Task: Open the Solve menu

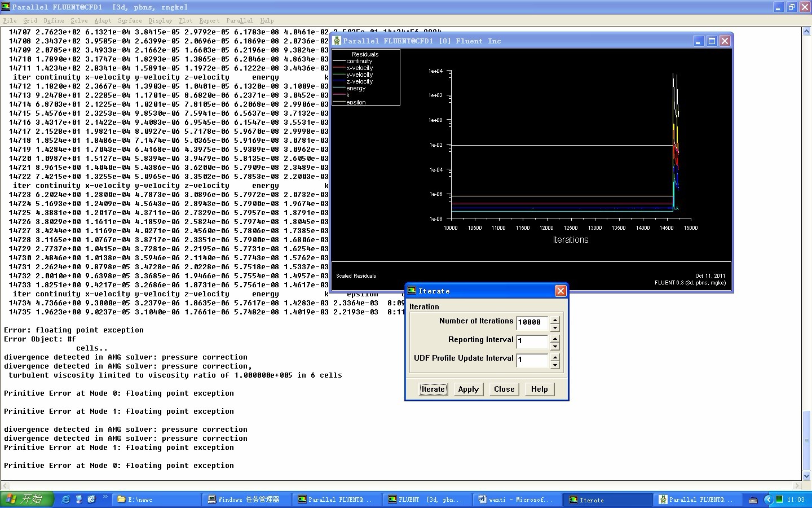Action: point(79,20)
